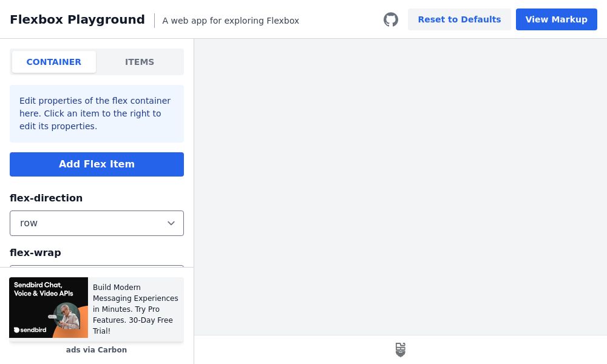Switch to the ITEMS tab
The width and height of the screenshot is (607, 364).
point(140,62)
